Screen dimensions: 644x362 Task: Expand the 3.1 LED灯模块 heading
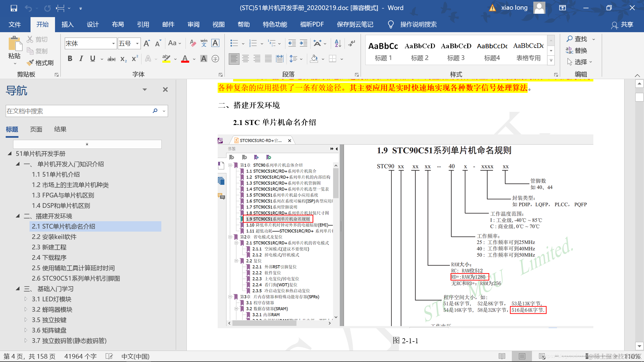26,299
